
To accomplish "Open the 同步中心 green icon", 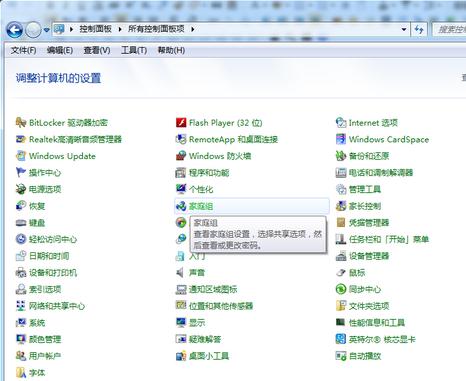I will coord(341,289).
